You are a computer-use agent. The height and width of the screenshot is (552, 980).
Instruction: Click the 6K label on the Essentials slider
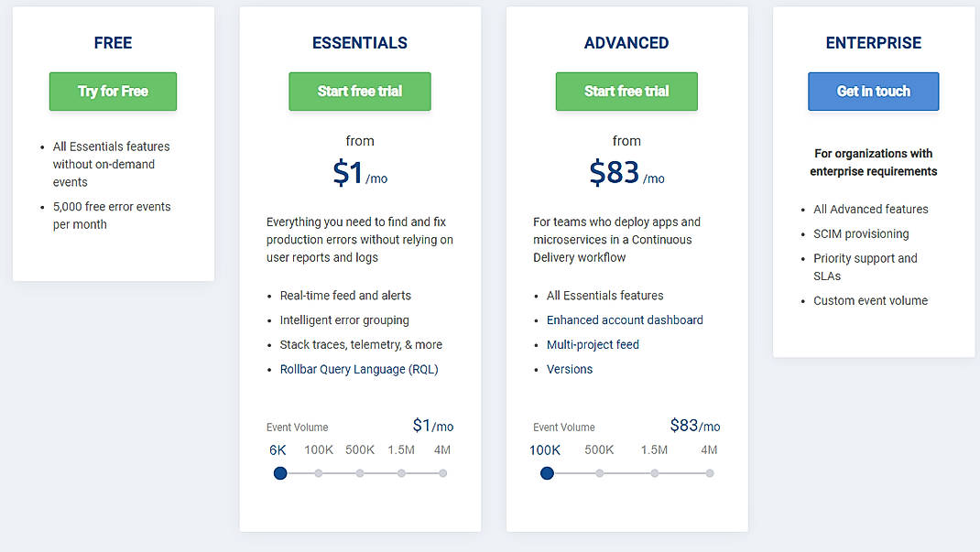(278, 449)
